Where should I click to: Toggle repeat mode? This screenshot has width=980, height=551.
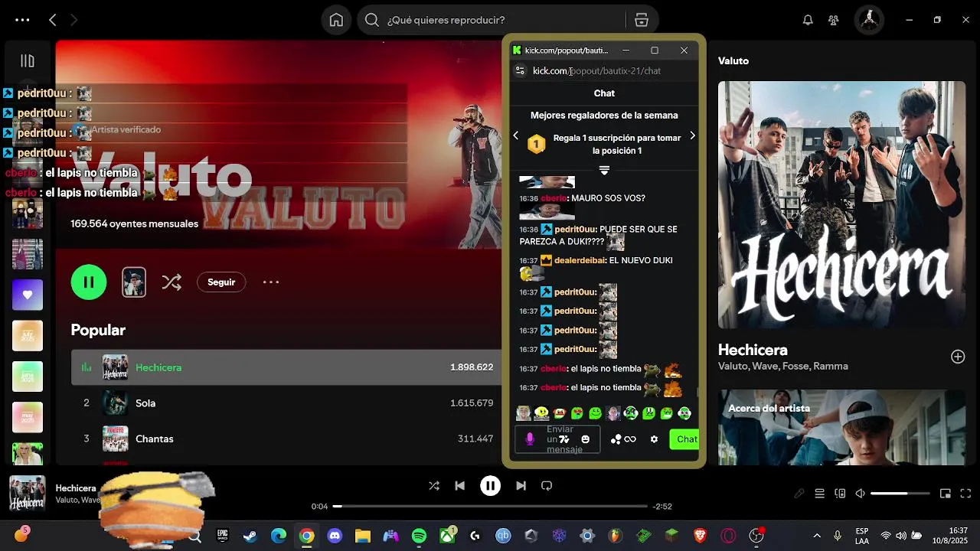coord(547,486)
